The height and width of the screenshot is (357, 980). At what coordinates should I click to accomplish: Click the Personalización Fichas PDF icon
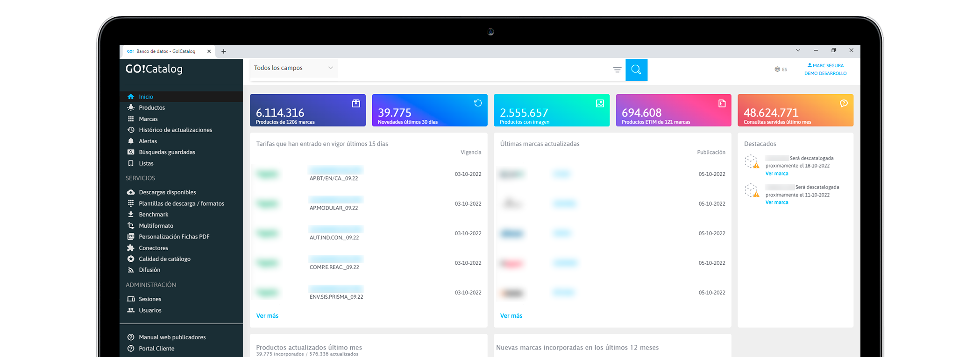(131, 237)
